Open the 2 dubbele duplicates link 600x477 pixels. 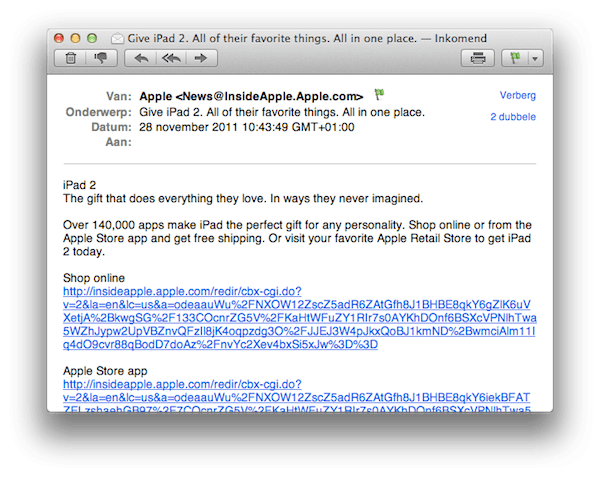513,117
